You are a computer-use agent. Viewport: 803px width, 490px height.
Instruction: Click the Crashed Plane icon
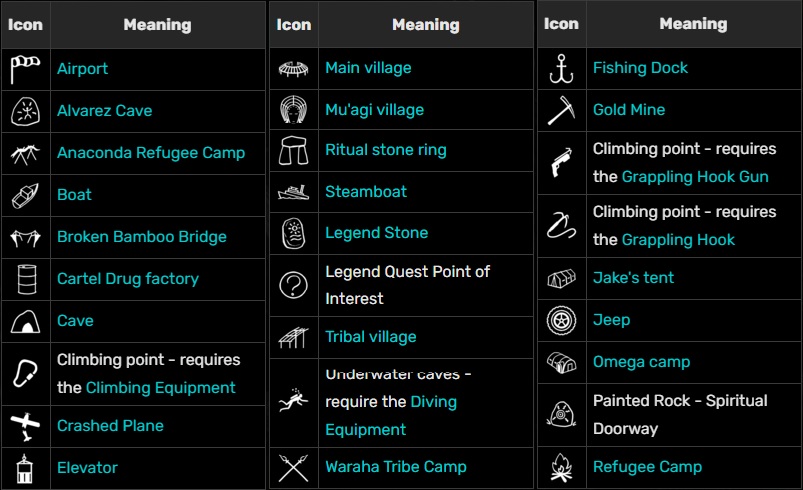tap(25, 426)
